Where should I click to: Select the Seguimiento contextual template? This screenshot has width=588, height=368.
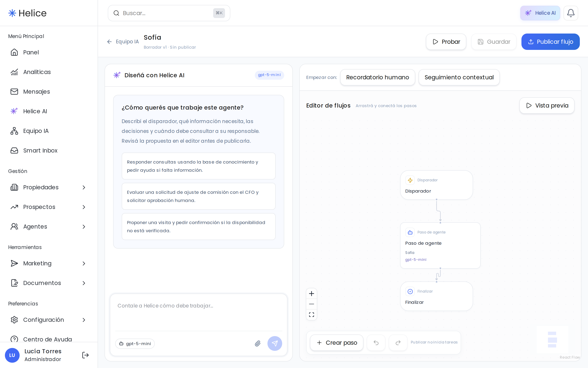(459, 77)
